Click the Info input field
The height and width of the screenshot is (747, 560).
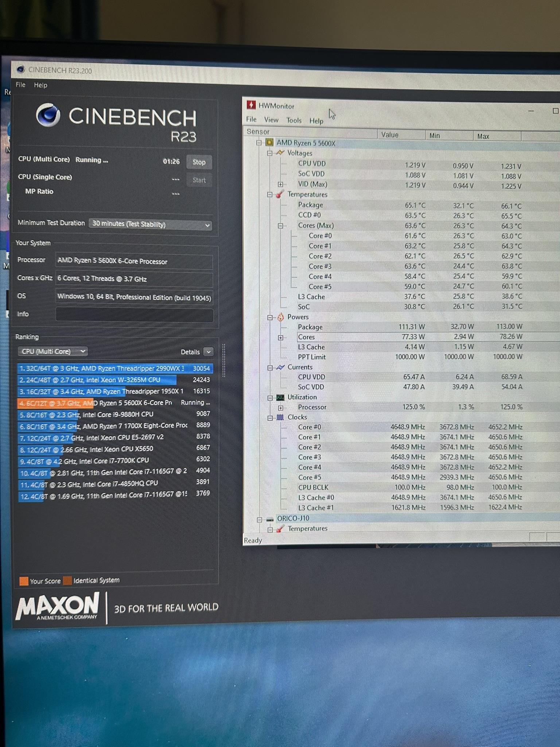(134, 315)
